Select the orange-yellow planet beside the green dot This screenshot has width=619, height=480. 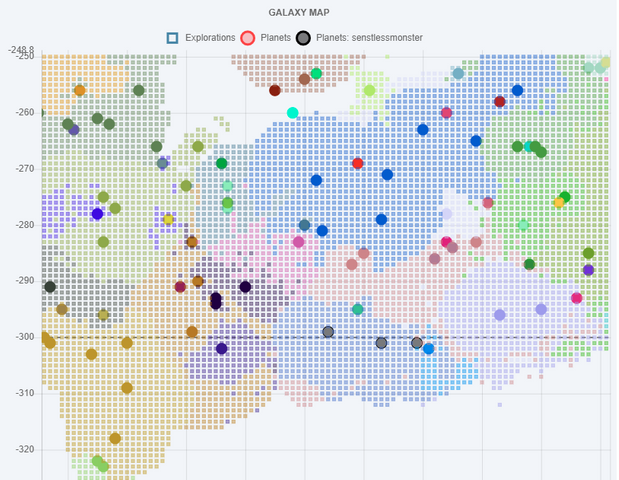(x=559, y=203)
